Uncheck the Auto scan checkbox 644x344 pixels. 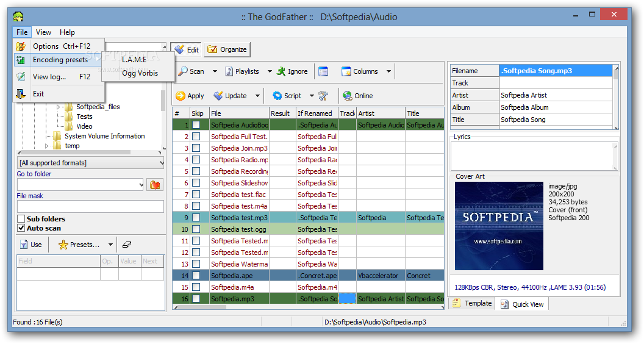[x=21, y=228]
